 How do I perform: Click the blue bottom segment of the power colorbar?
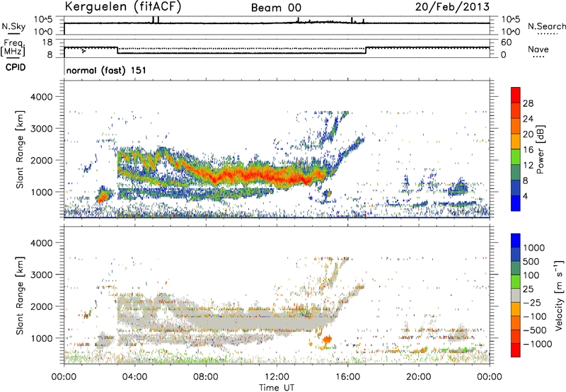coord(516,203)
